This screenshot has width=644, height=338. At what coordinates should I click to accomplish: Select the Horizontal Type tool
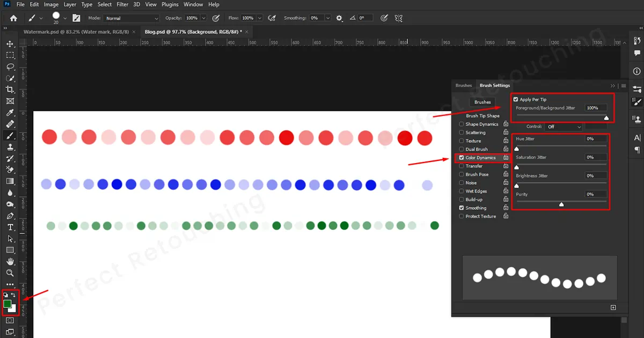[10, 227]
